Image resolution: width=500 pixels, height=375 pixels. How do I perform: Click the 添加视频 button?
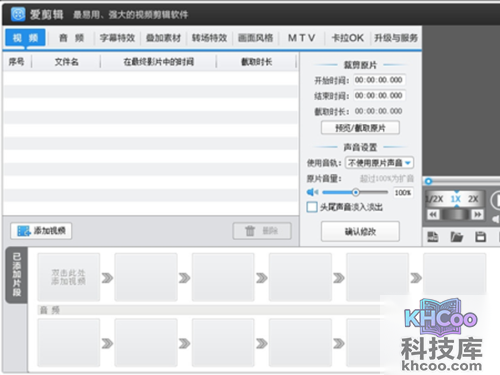41,231
